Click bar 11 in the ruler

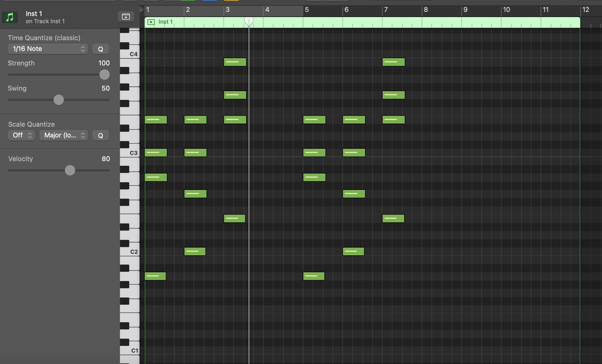point(545,9)
